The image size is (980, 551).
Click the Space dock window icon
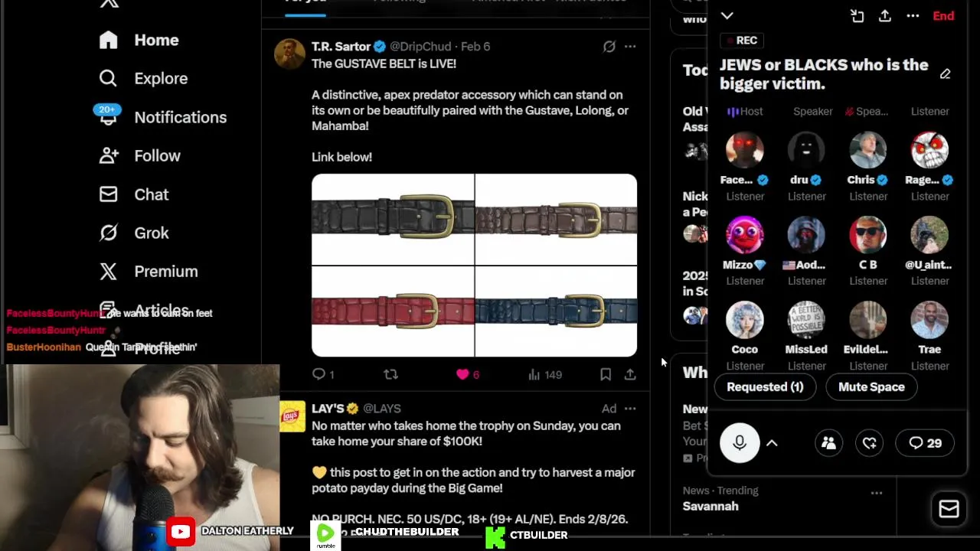857,16
